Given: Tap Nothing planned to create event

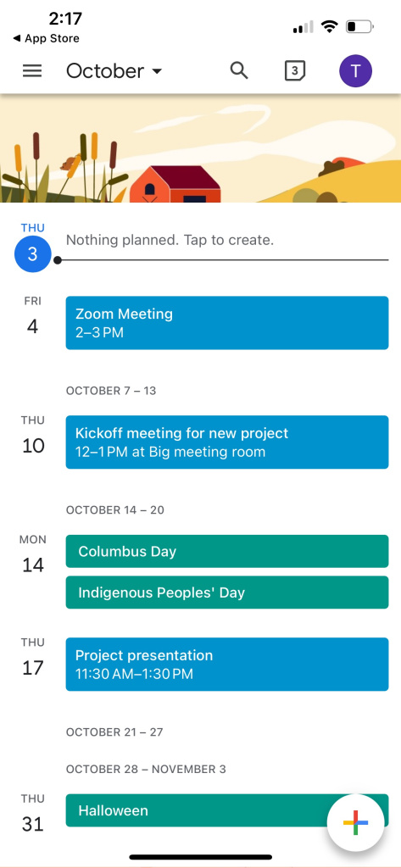Looking at the screenshot, I should pyautogui.click(x=170, y=240).
